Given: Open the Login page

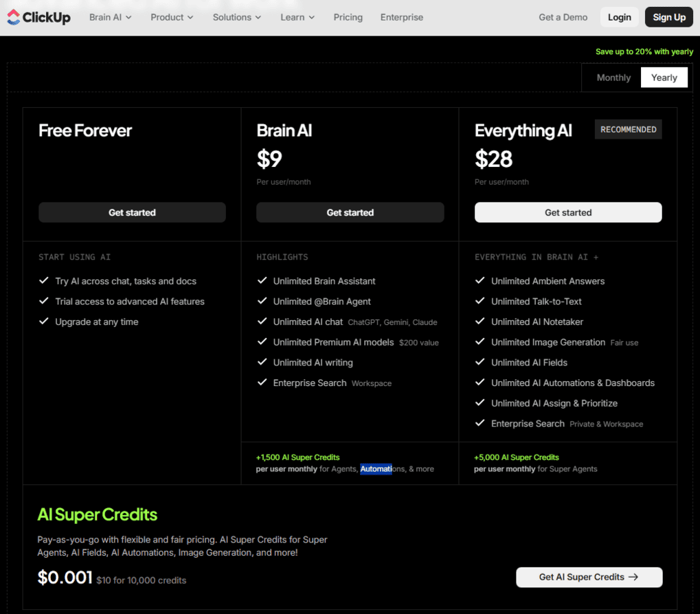Looking at the screenshot, I should pos(619,16).
